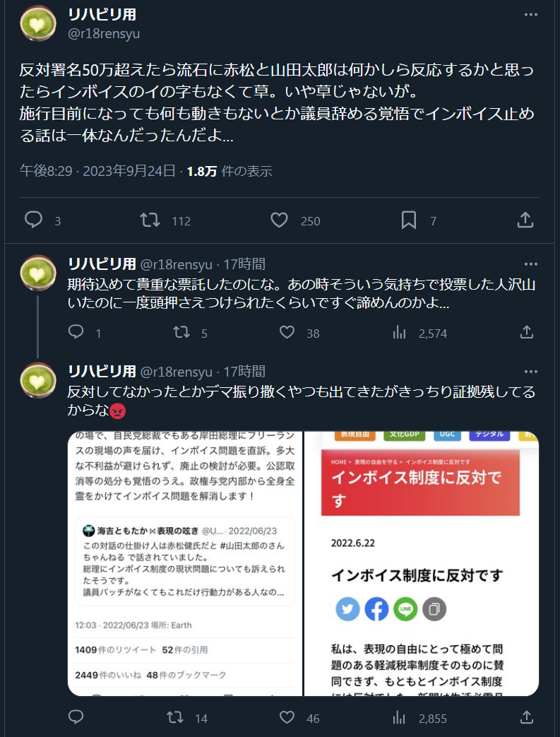Open more options on third tweet

531,371
